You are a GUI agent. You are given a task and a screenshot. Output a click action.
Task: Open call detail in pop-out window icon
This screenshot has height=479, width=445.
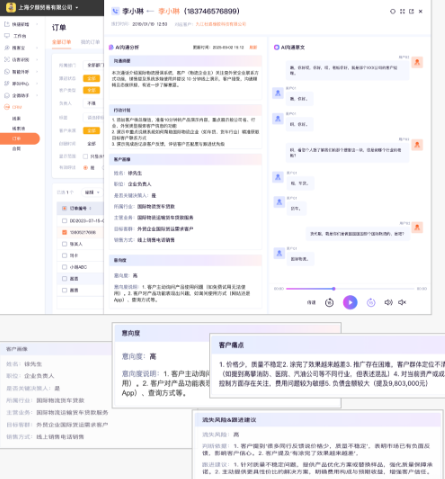coord(412,11)
